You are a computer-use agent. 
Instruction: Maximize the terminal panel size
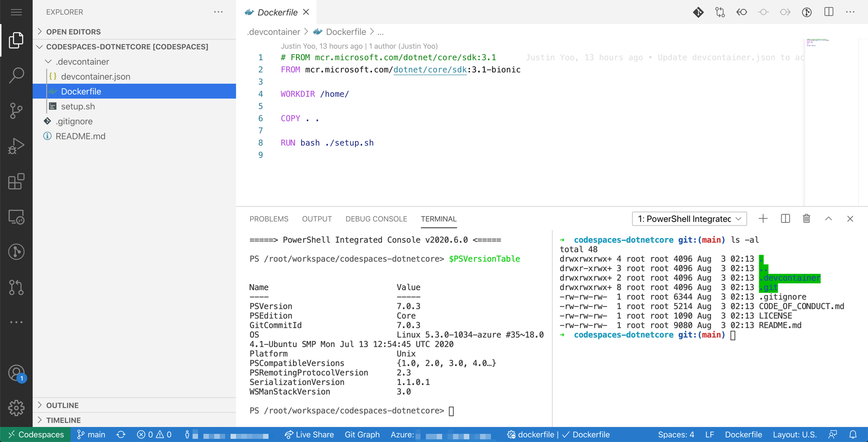point(829,219)
